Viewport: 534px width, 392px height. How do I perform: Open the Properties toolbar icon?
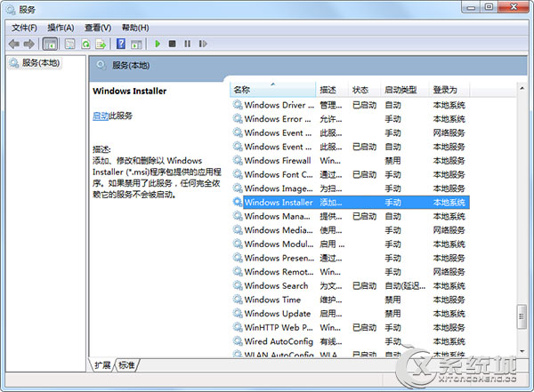(69, 44)
